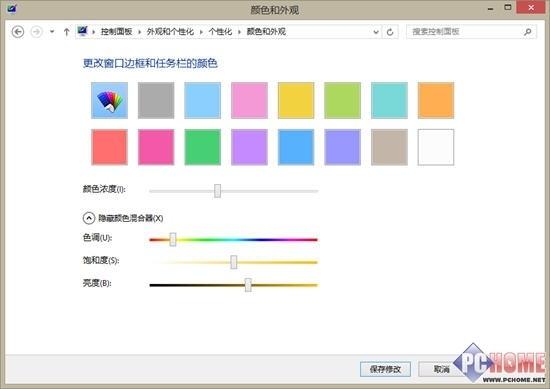Click the forward navigation arrow
550x389 pixels.
[x=36, y=32]
